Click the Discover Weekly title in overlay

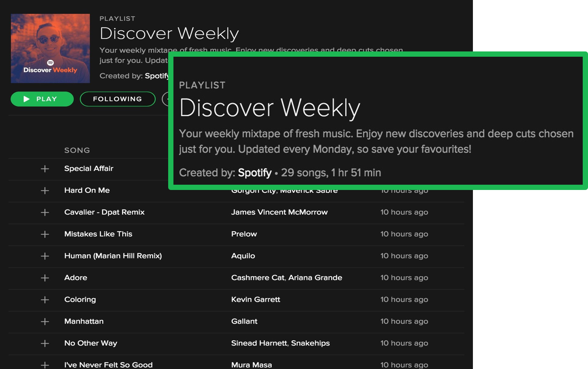270,108
